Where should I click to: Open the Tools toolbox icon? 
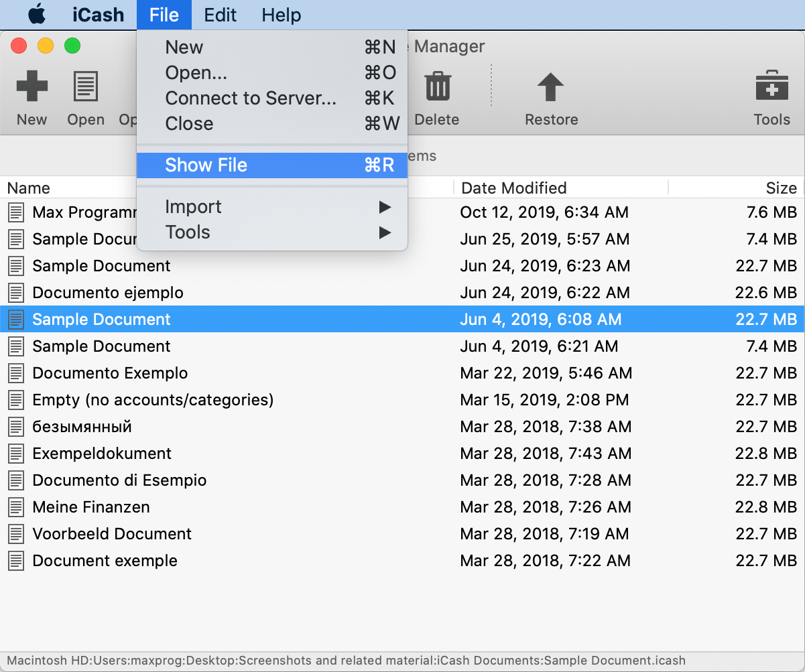[772, 86]
